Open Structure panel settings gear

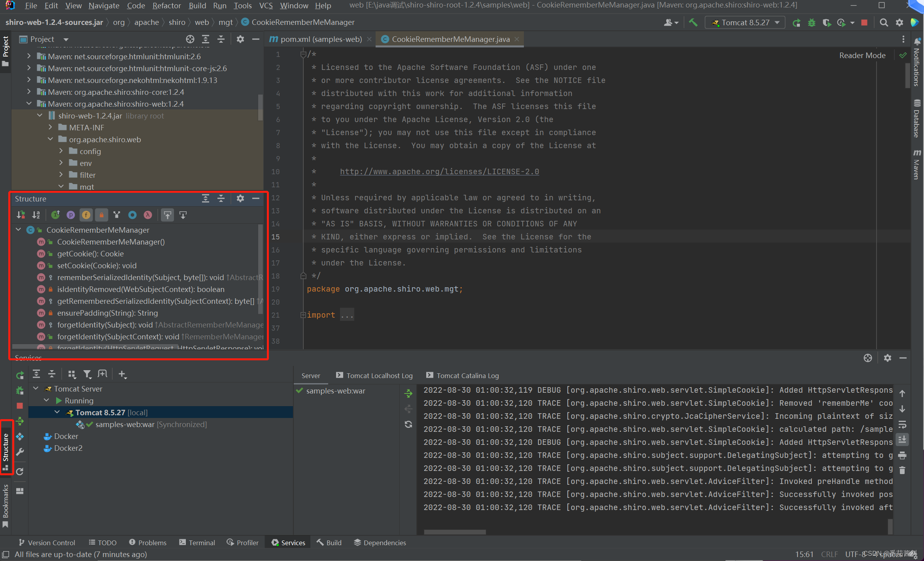point(240,199)
